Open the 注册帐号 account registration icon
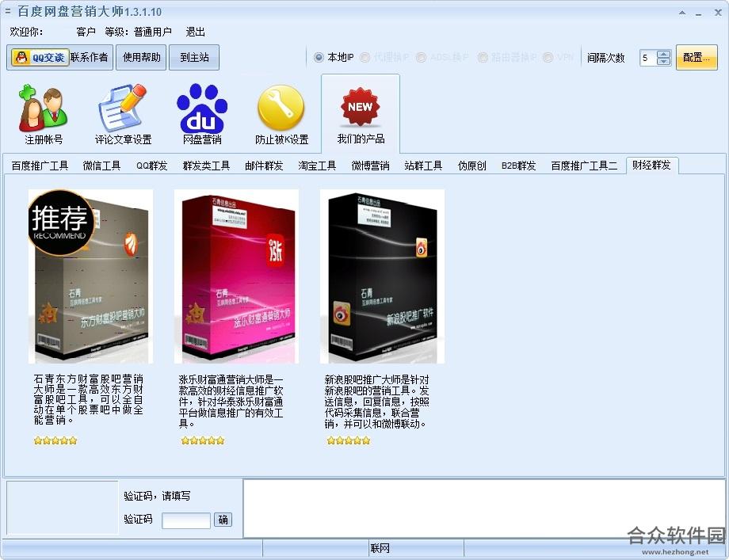Image resolution: width=729 pixels, height=560 pixels. click(x=44, y=114)
